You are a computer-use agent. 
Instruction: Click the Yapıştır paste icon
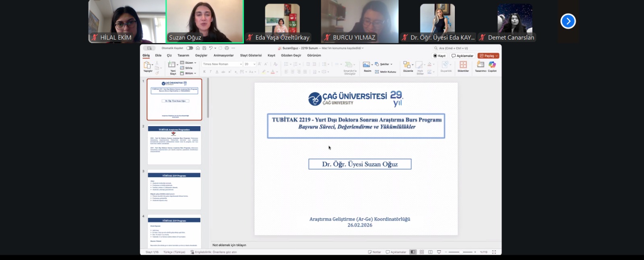click(147, 65)
